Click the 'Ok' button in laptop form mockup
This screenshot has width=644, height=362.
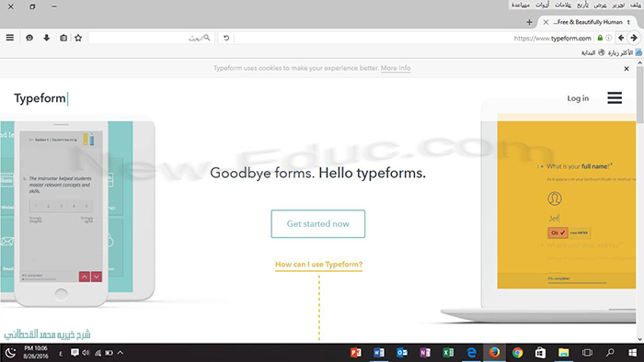[558, 232]
